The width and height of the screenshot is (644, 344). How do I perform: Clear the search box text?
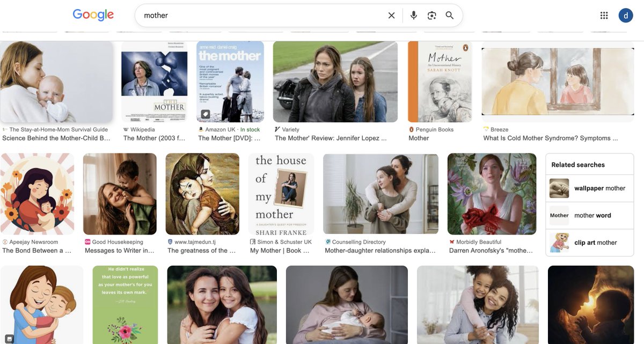click(392, 16)
